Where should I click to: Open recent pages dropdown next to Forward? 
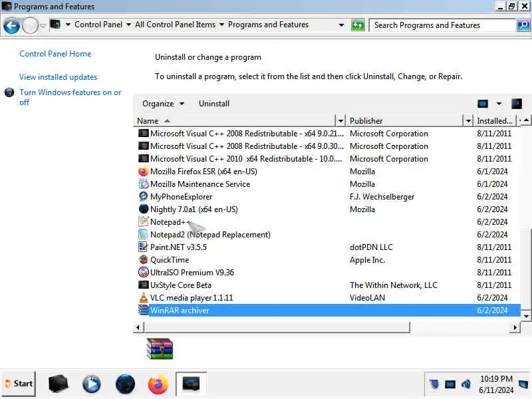click(x=43, y=25)
